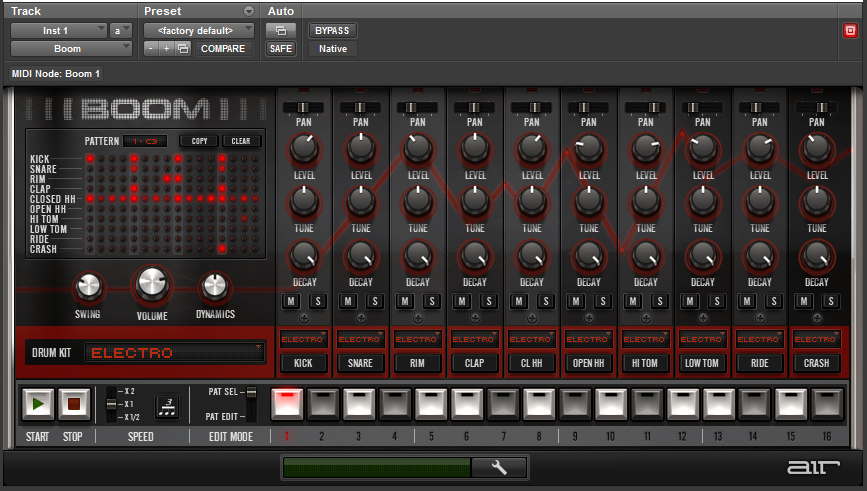
Task: Click the red plug-in target icon at the top right
Action: click(850, 30)
